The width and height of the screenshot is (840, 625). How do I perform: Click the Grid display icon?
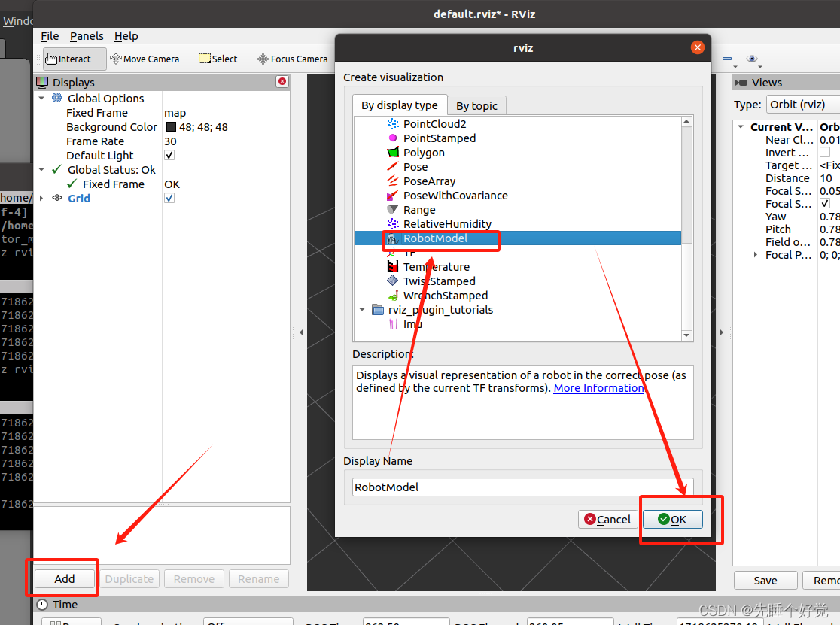(56, 198)
